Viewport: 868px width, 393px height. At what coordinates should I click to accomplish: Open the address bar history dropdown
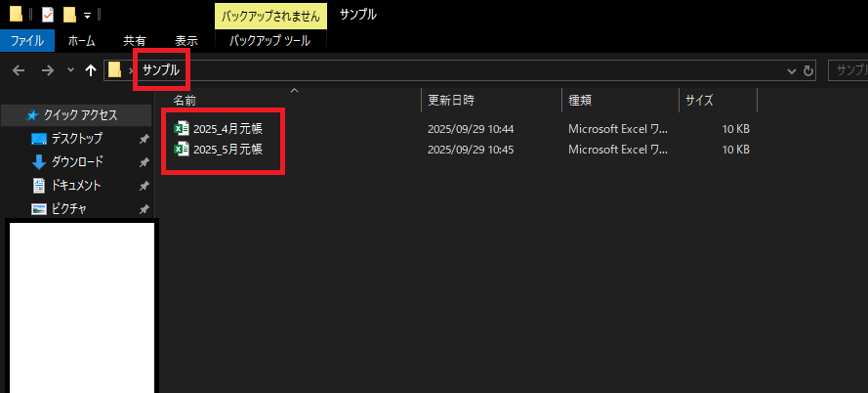pyautogui.click(x=792, y=70)
